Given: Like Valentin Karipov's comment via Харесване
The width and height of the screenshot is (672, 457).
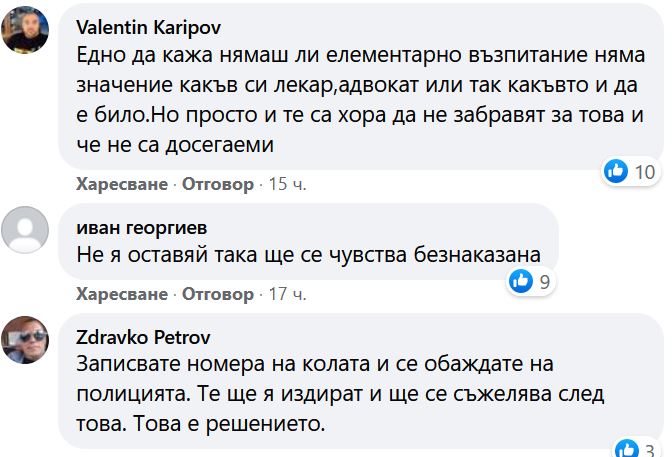Looking at the screenshot, I should tap(122, 184).
